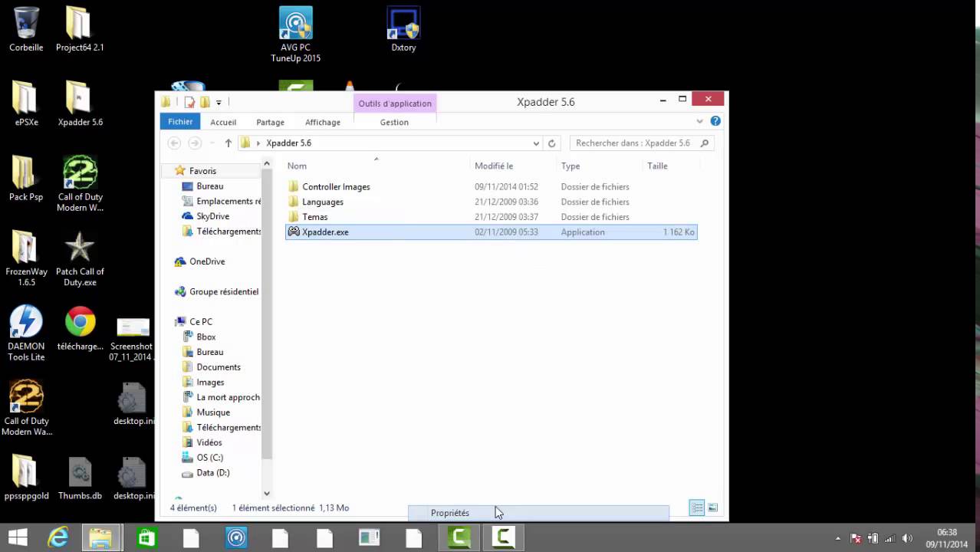Go up one folder level arrow
This screenshot has height=552, width=980.
pyautogui.click(x=229, y=143)
